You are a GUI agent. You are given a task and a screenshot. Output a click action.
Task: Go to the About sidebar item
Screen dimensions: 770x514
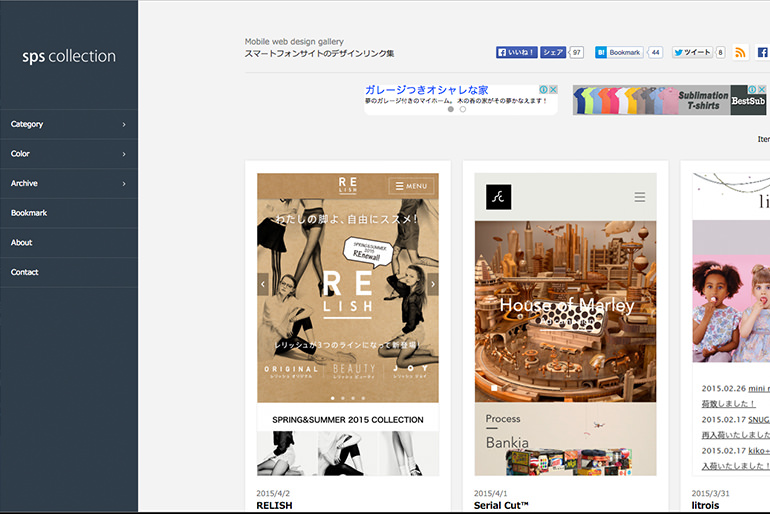tap(69, 243)
